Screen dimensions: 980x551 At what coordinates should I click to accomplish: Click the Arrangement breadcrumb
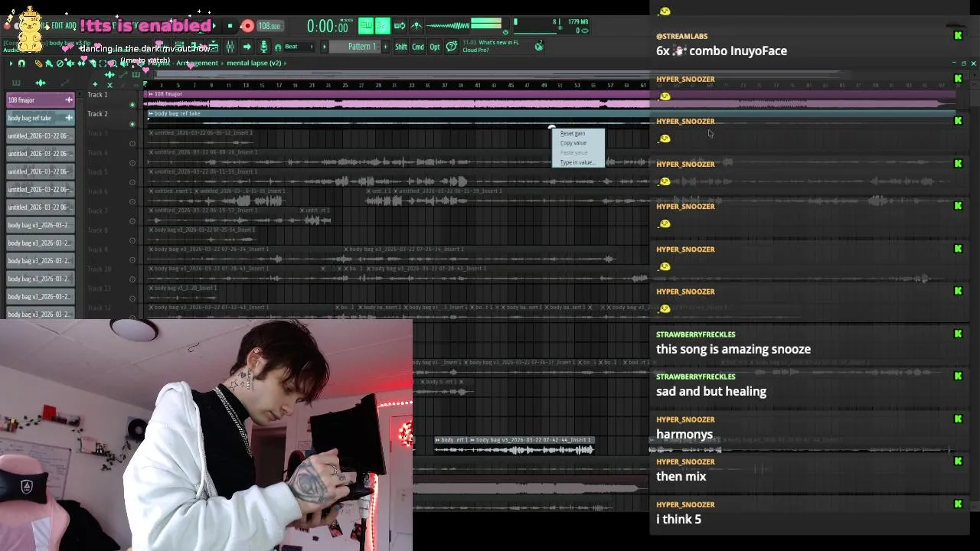(197, 64)
